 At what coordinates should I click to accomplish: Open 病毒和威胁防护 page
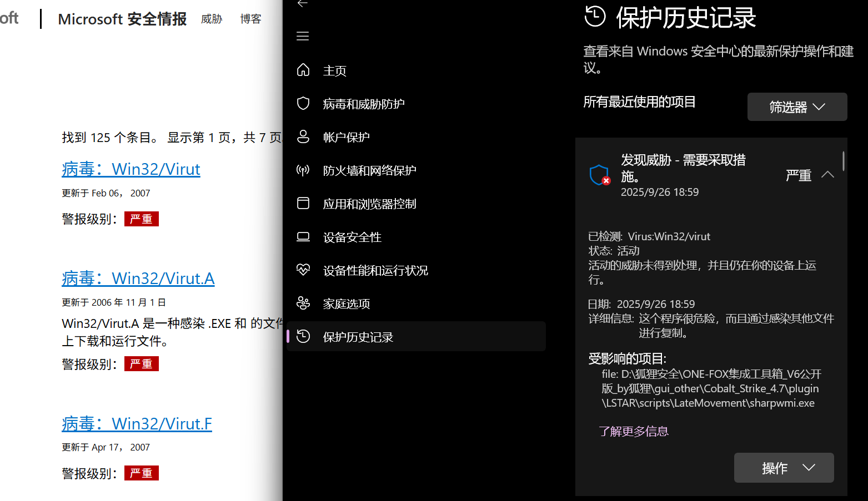click(364, 104)
